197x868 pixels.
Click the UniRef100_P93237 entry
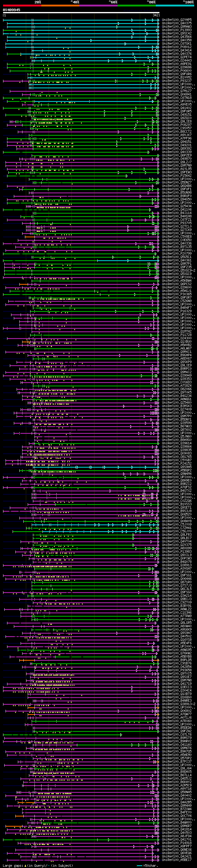pos(177,81)
